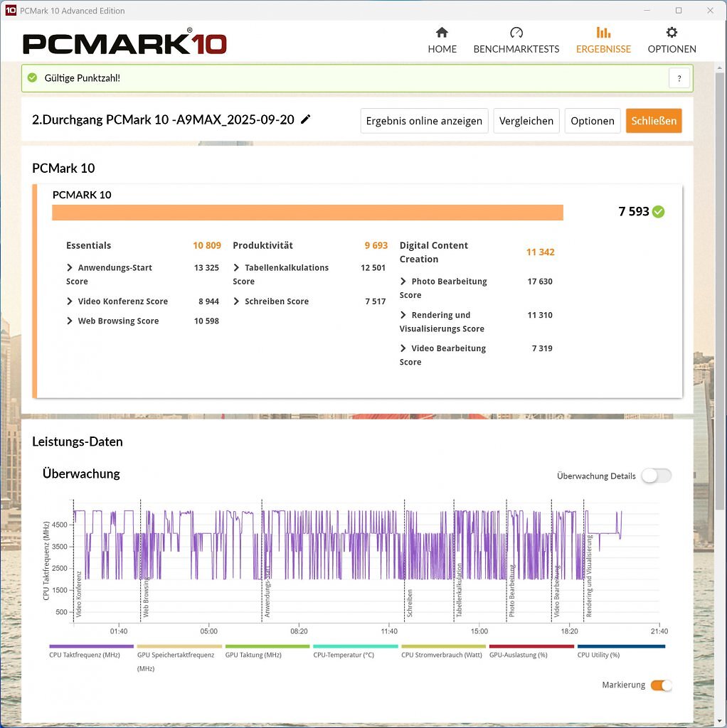Click Ergebnis online anzeigen button
This screenshot has height=728, width=727.
(x=424, y=121)
